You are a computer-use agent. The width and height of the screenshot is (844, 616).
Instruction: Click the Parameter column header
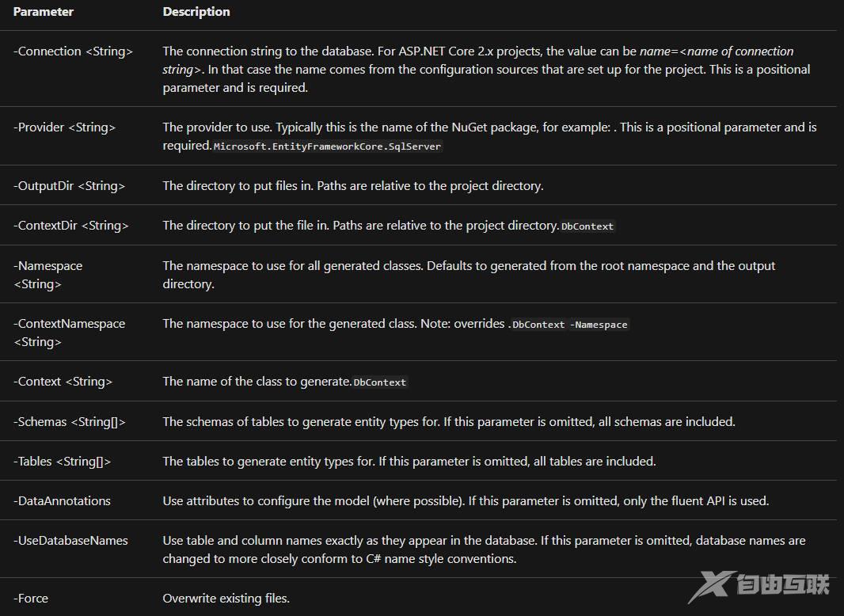44,12
